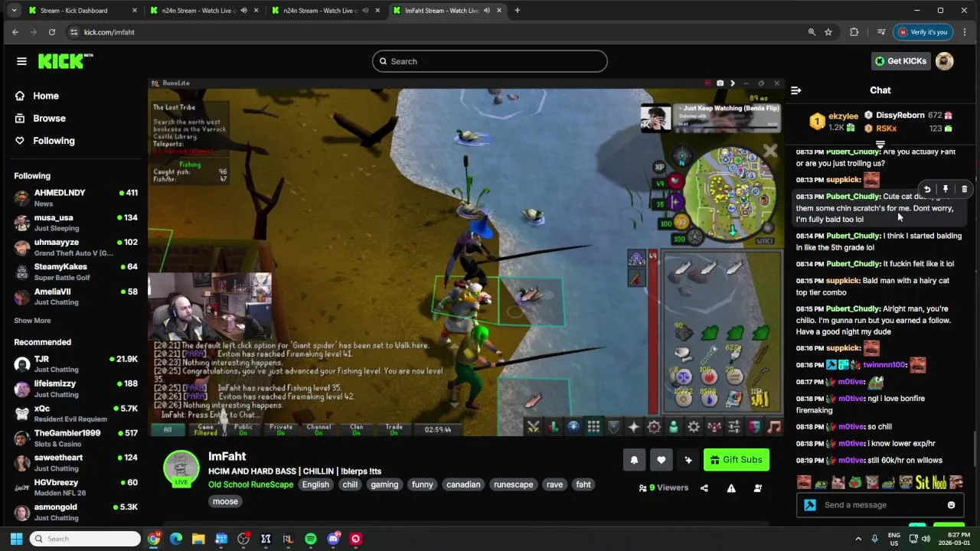Viewport: 980px width, 551px height.
Task: Open the Old School RuneScape category link
Action: point(250,484)
